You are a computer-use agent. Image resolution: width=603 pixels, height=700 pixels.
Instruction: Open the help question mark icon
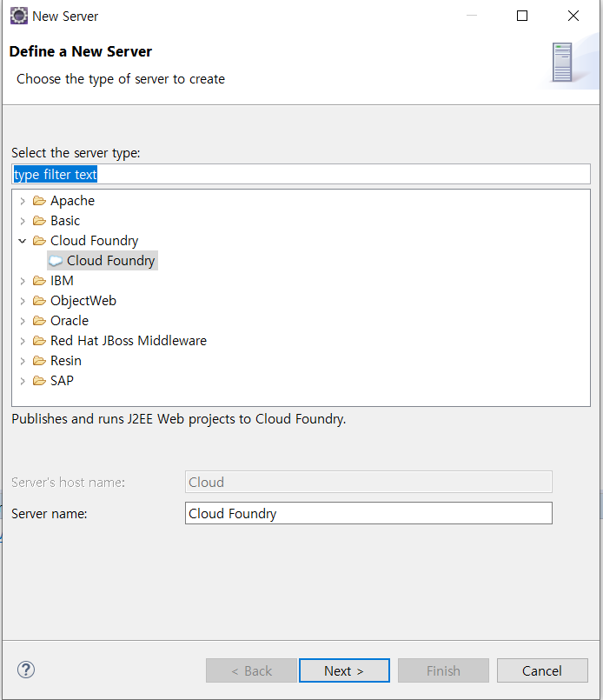(26, 670)
